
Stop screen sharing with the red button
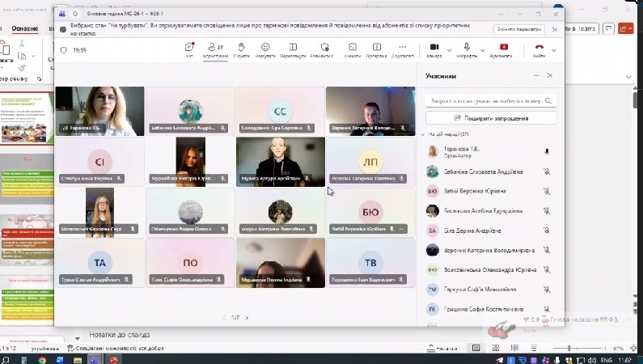pos(504,47)
